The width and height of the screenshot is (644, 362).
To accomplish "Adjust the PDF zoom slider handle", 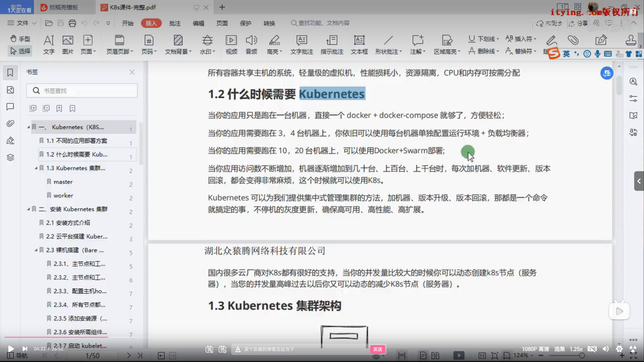I will (581, 355).
